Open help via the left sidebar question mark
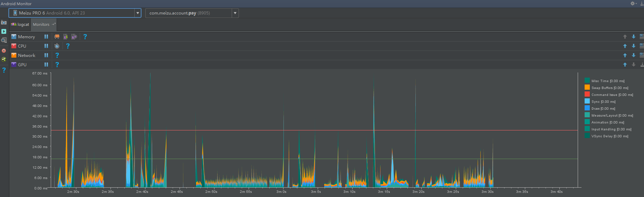Screen dimensions: 644x197 pyautogui.click(x=4, y=70)
